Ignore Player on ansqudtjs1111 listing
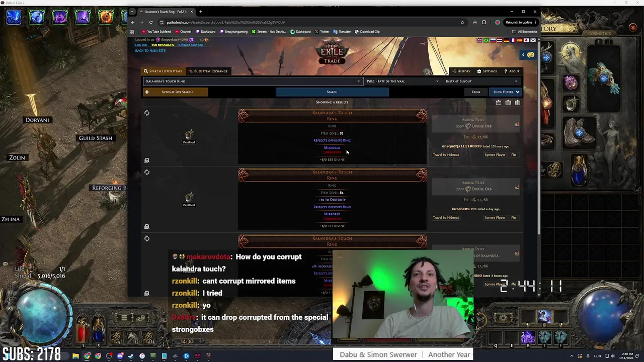The height and width of the screenshot is (362, 644). pyautogui.click(x=495, y=155)
